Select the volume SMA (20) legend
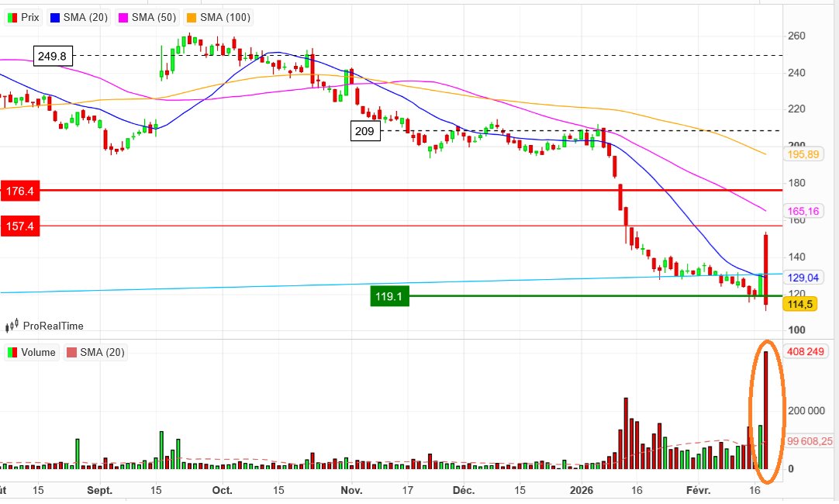 (x=95, y=353)
